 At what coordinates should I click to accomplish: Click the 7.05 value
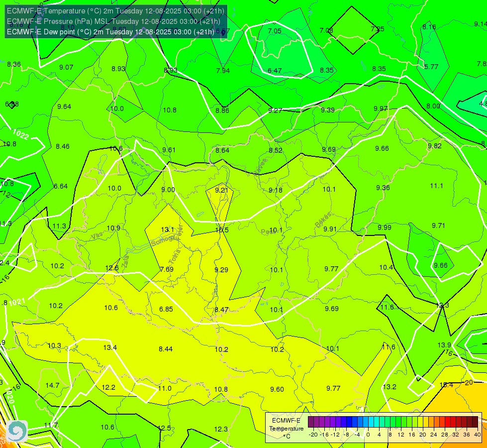pos(275,31)
